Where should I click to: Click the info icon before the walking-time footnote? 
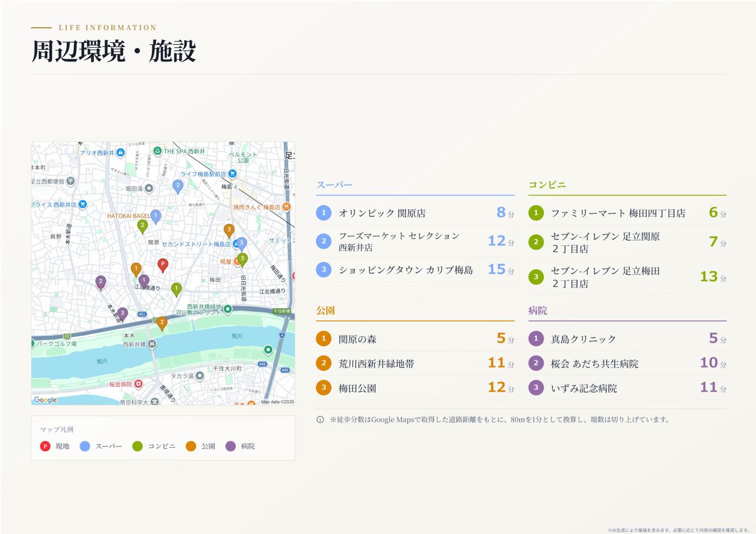320,419
